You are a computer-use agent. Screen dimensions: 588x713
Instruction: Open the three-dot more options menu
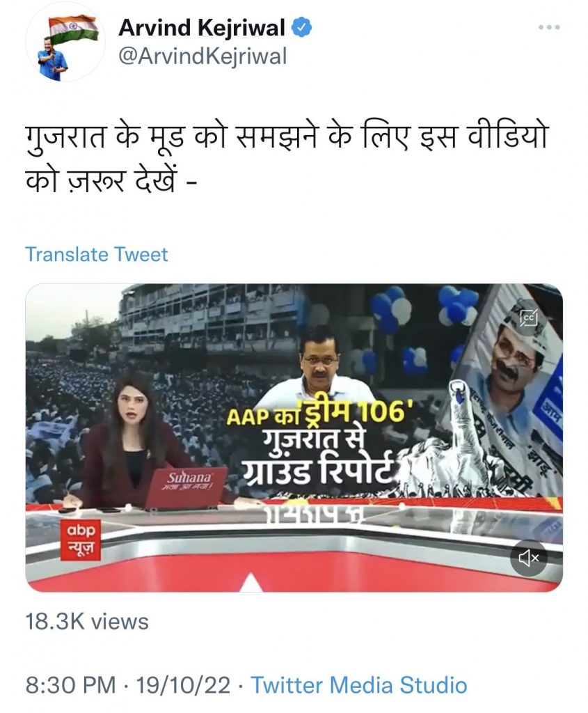click(x=549, y=27)
